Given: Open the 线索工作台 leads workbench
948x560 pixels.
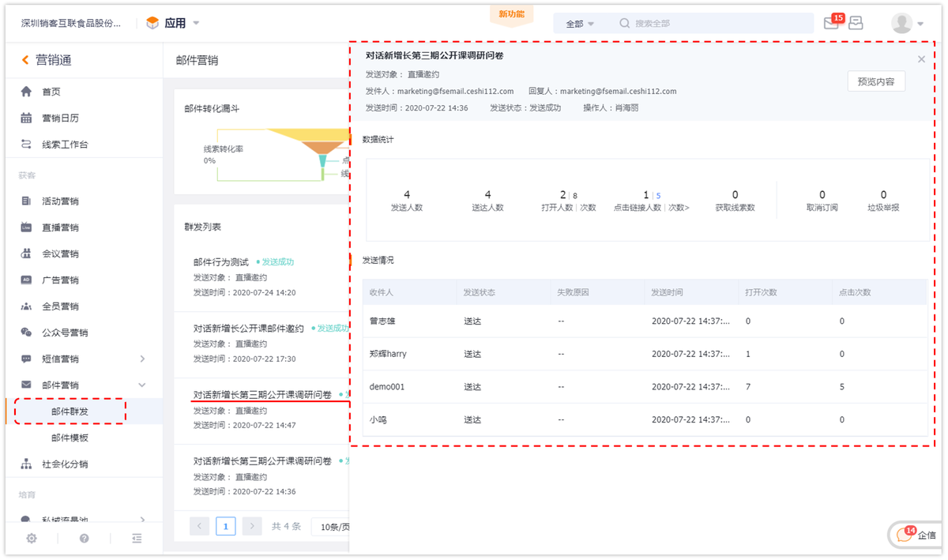Looking at the screenshot, I should coord(63,144).
